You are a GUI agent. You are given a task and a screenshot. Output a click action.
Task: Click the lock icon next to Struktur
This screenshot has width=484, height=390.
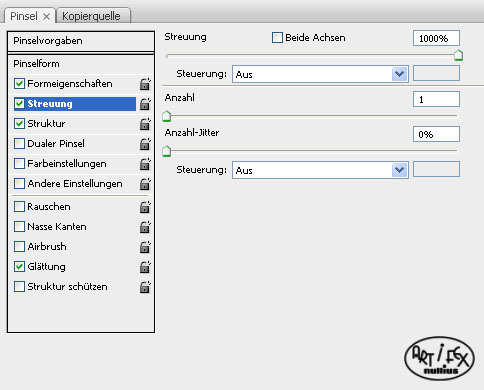coord(145,124)
